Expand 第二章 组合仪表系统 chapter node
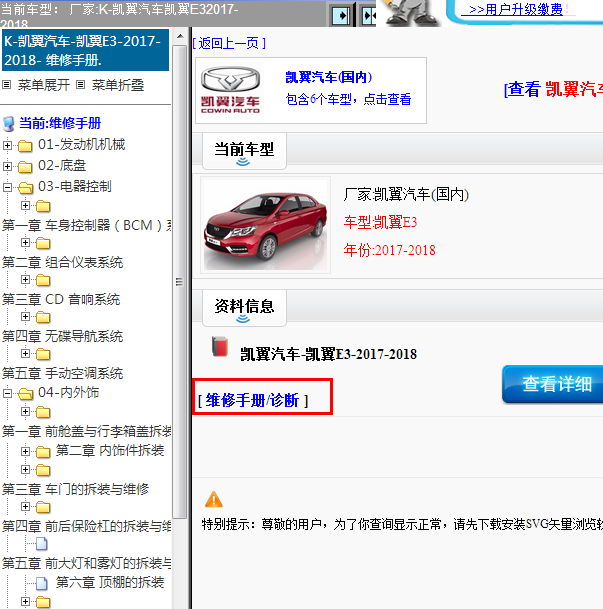 pos(25,242)
